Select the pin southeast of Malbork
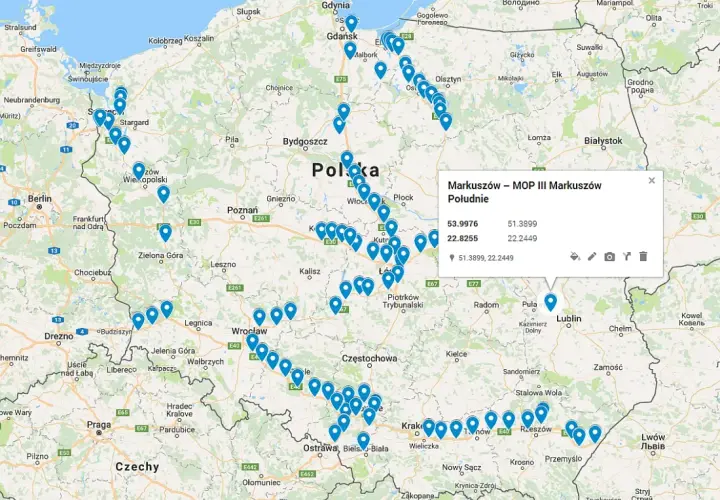The height and width of the screenshot is (500, 720). 380,70
